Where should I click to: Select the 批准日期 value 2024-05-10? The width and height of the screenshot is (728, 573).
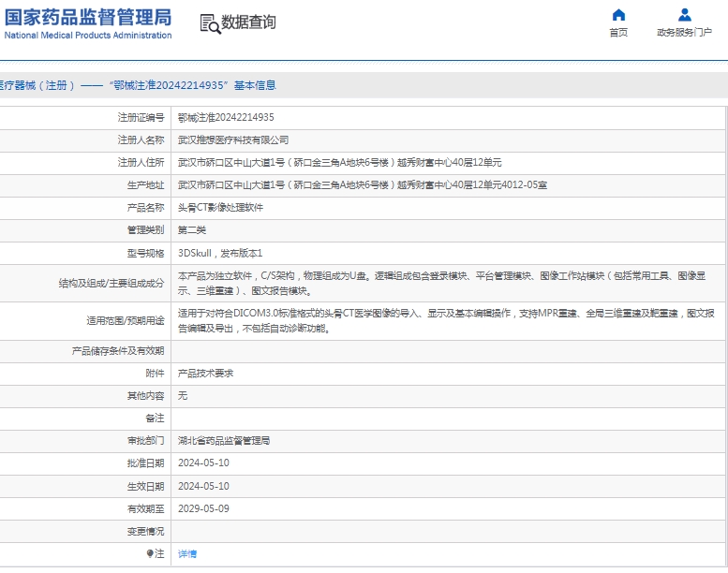point(203,463)
